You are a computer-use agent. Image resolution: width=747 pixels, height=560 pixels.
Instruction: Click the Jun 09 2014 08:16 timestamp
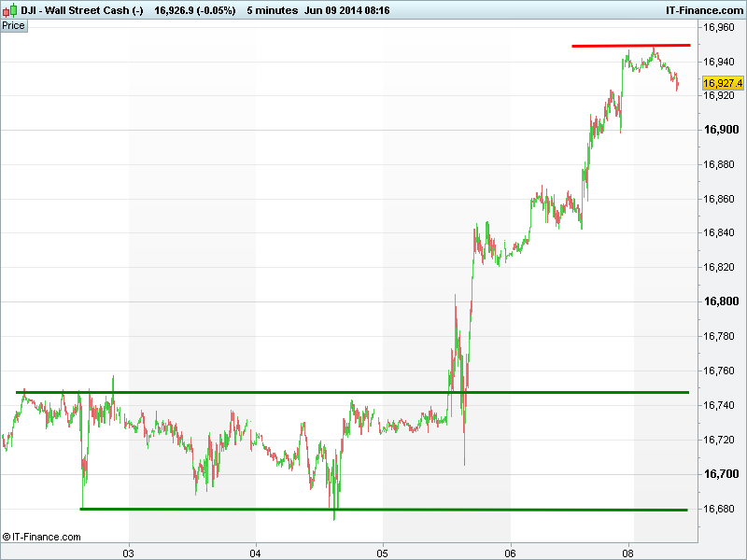click(345, 10)
